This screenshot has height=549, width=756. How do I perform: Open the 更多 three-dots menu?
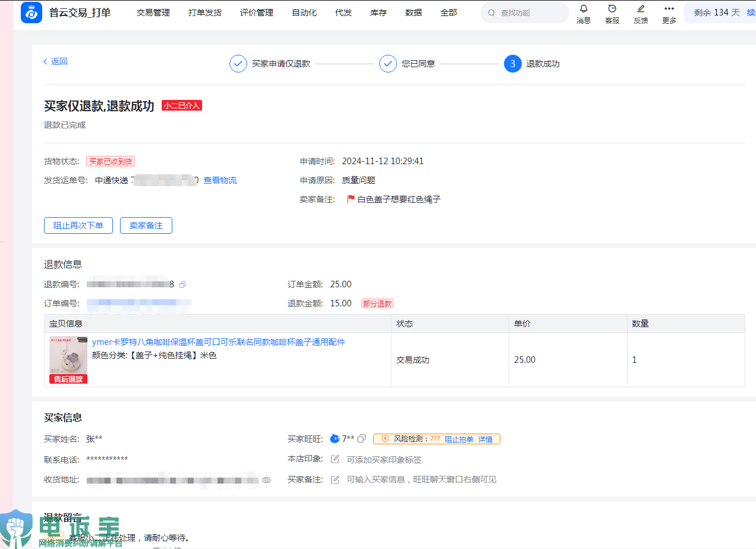[669, 9]
